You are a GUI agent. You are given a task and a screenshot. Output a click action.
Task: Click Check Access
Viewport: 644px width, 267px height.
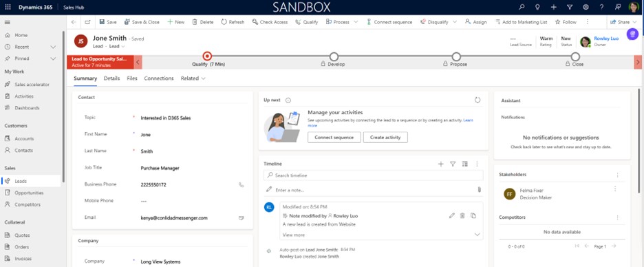[x=270, y=22]
